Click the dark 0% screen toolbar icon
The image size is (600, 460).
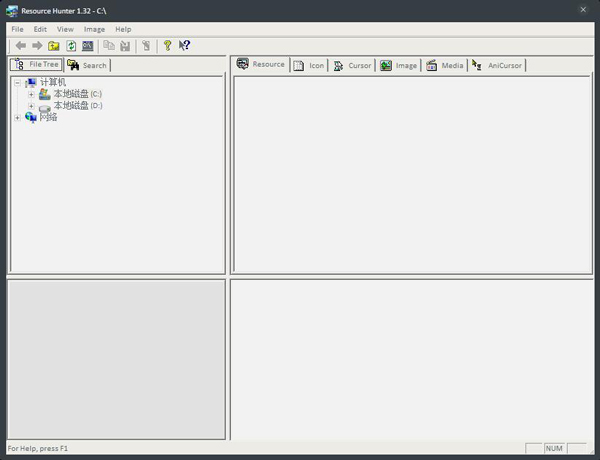point(88,46)
